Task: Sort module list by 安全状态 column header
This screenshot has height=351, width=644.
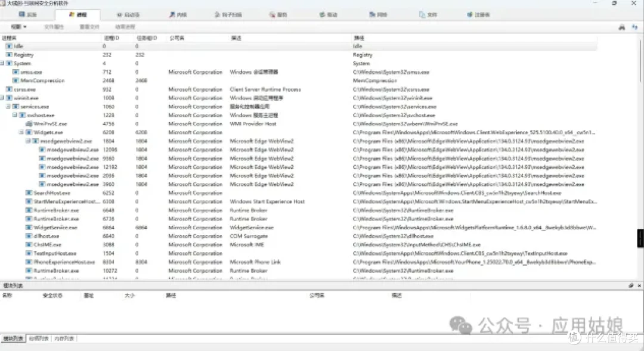Action: click(52, 295)
